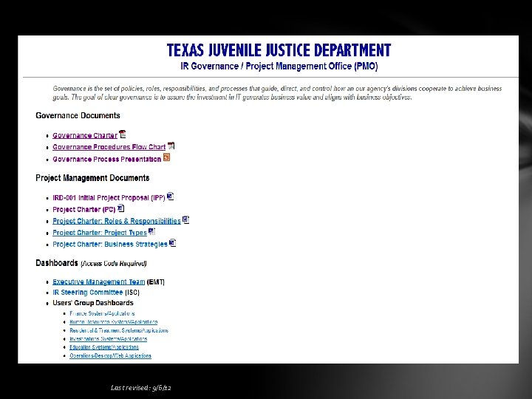The height and width of the screenshot is (399, 532).
Task: Open Project Charter: Business Strategies link
Action: 110,245
